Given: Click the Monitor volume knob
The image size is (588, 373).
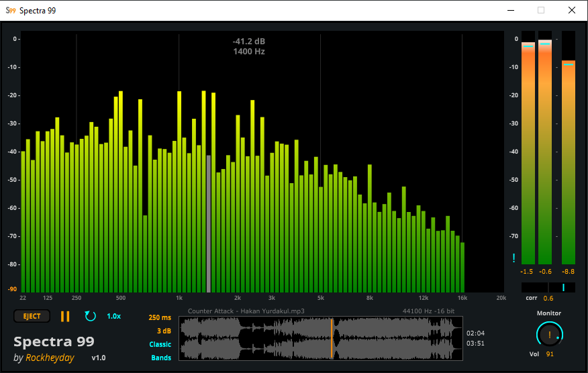Looking at the screenshot, I should pos(548,334).
